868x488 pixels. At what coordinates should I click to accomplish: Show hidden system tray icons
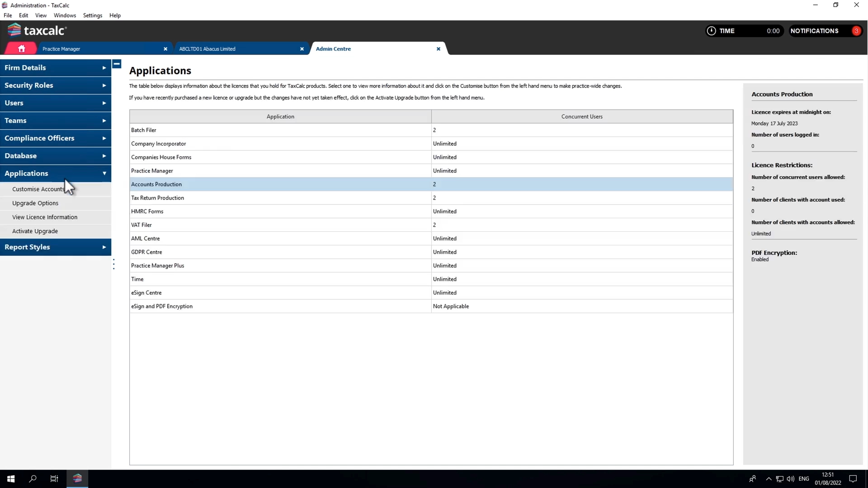point(769,479)
